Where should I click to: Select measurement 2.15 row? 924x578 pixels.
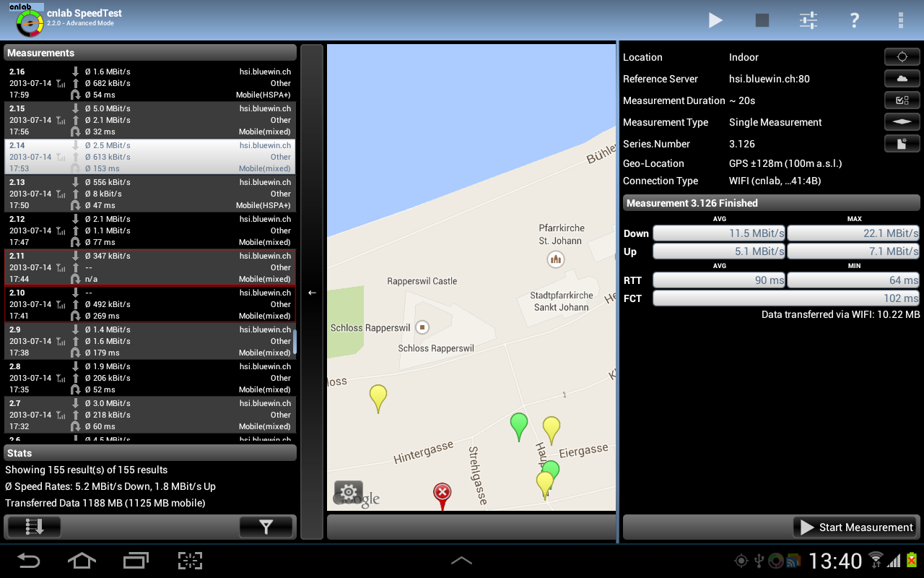[x=150, y=120]
